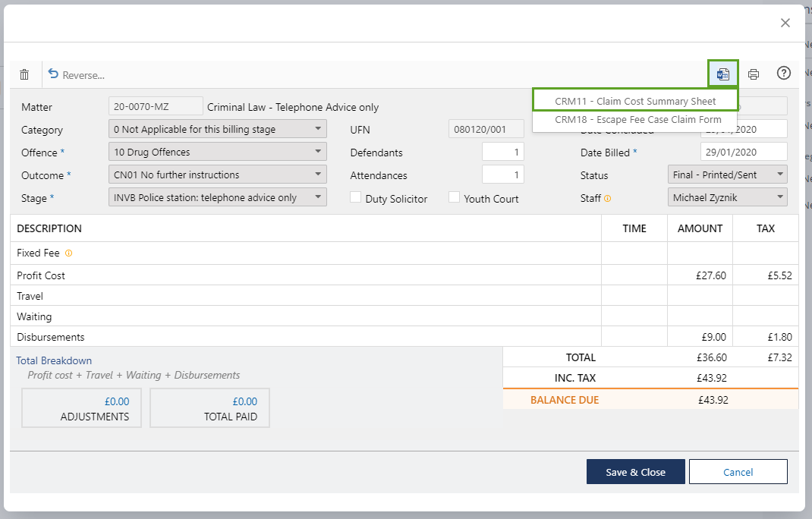Click the Date Billed input field
812x519 pixels.
(743, 152)
